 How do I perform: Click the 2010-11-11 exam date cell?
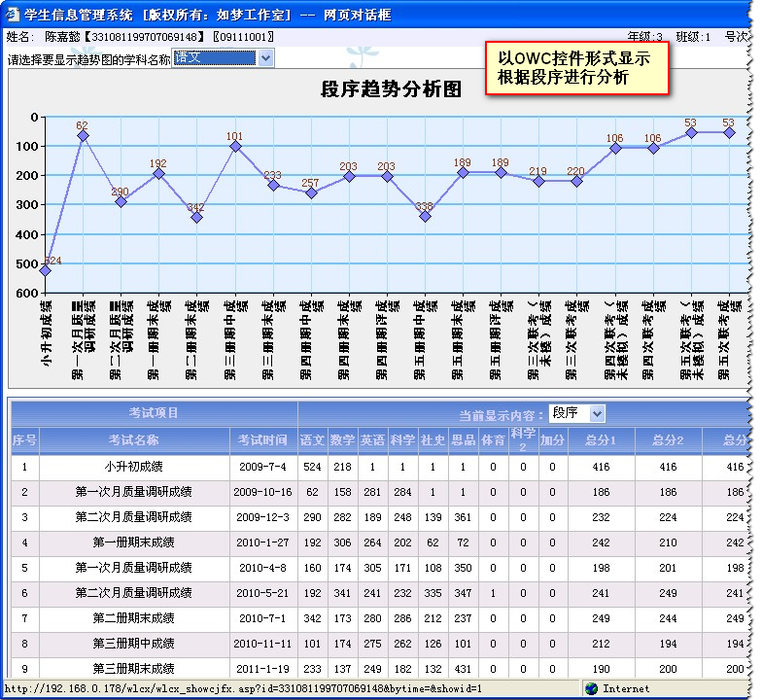[x=262, y=644]
